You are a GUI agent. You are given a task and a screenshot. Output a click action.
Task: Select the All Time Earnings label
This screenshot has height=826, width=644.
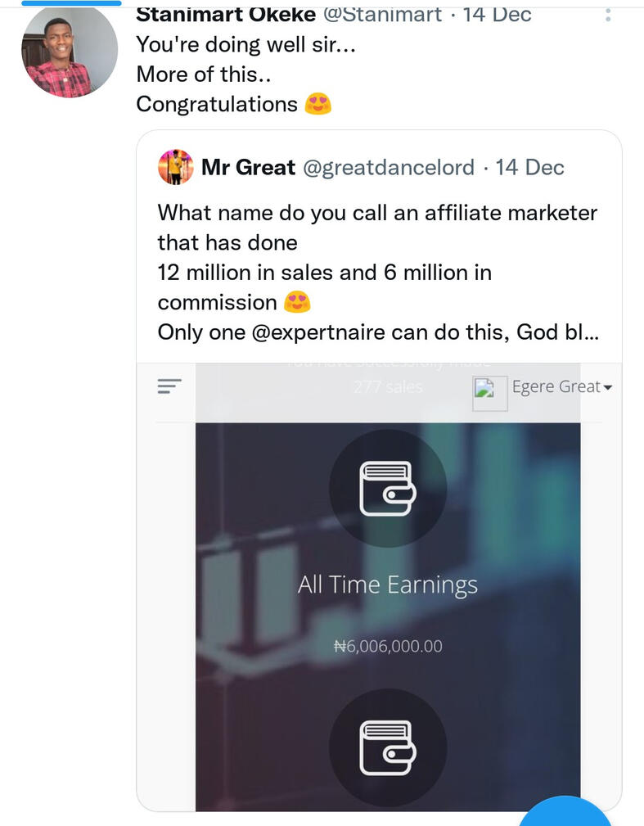[388, 585]
